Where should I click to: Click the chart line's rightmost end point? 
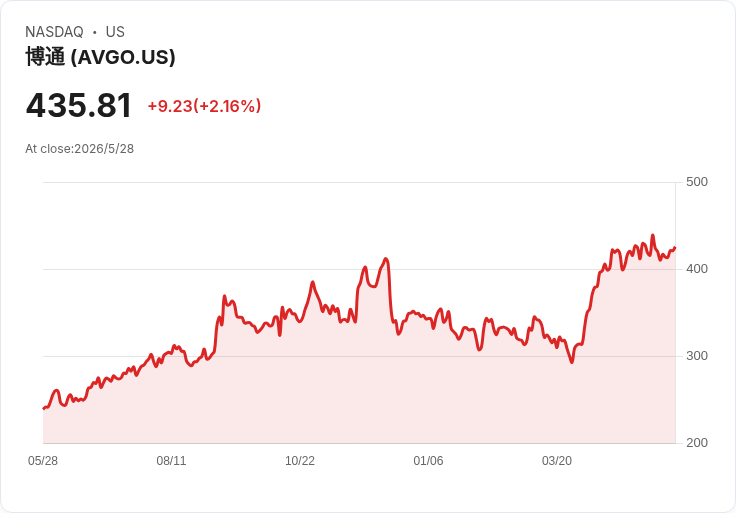tap(675, 247)
